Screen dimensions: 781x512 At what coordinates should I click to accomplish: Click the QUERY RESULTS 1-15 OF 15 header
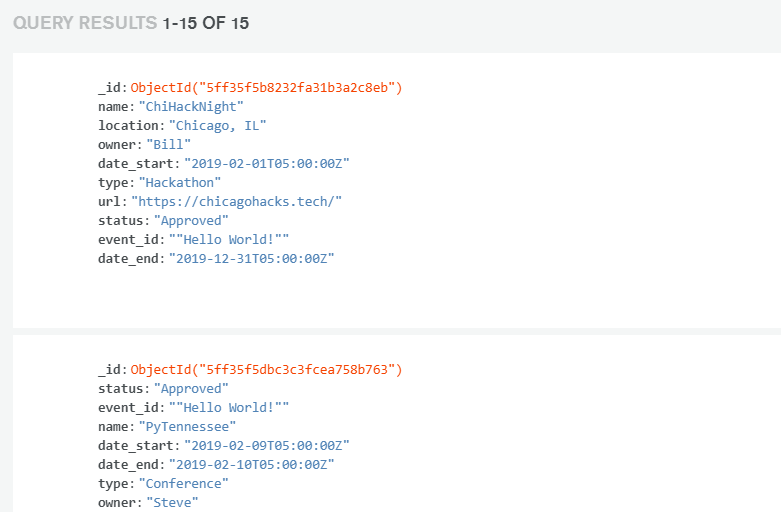(130, 23)
